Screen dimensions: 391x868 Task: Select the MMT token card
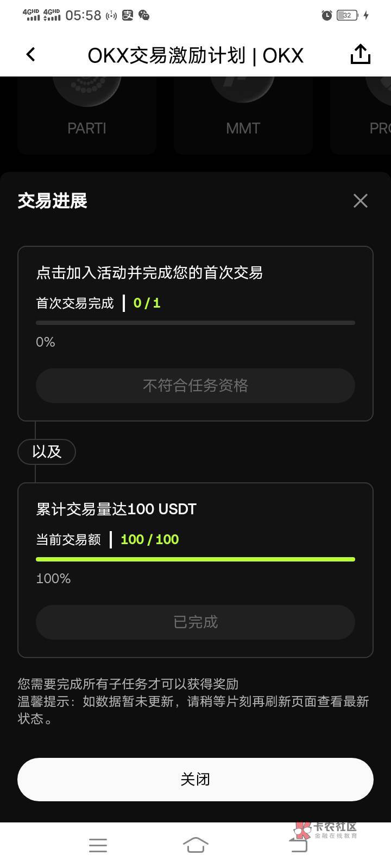click(x=243, y=114)
